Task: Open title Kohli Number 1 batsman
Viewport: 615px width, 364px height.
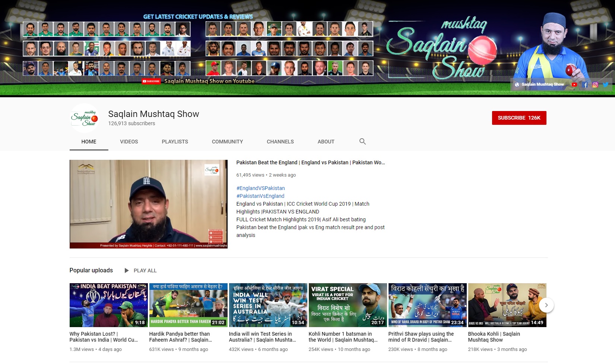Action: (x=343, y=337)
